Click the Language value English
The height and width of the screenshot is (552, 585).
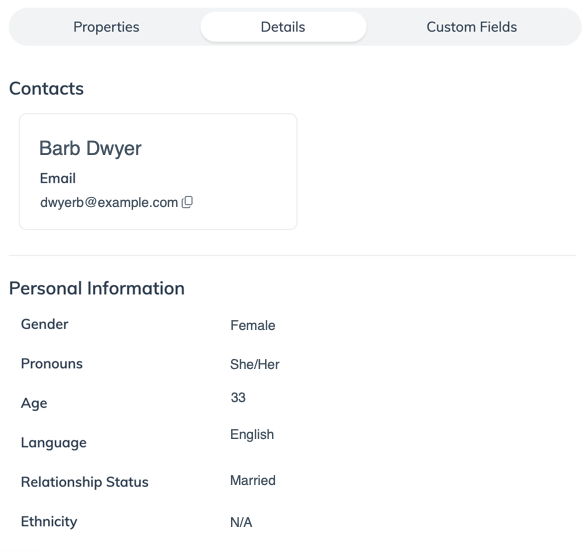252,435
